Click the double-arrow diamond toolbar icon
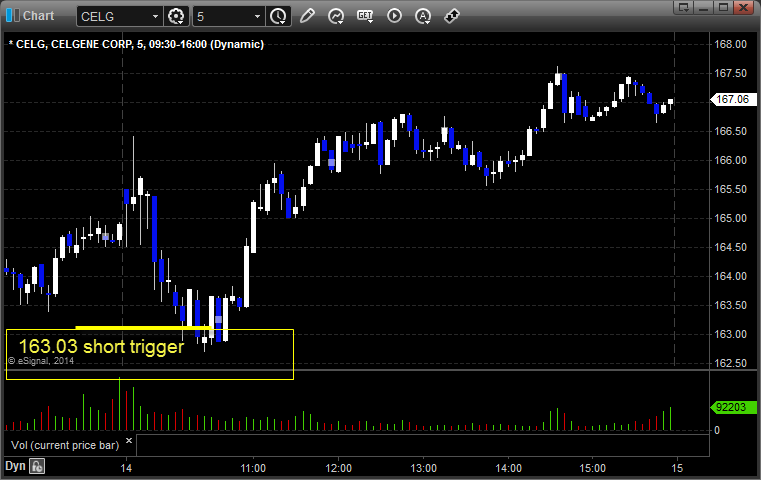The height and width of the screenshot is (480, 761). point(452,16)
